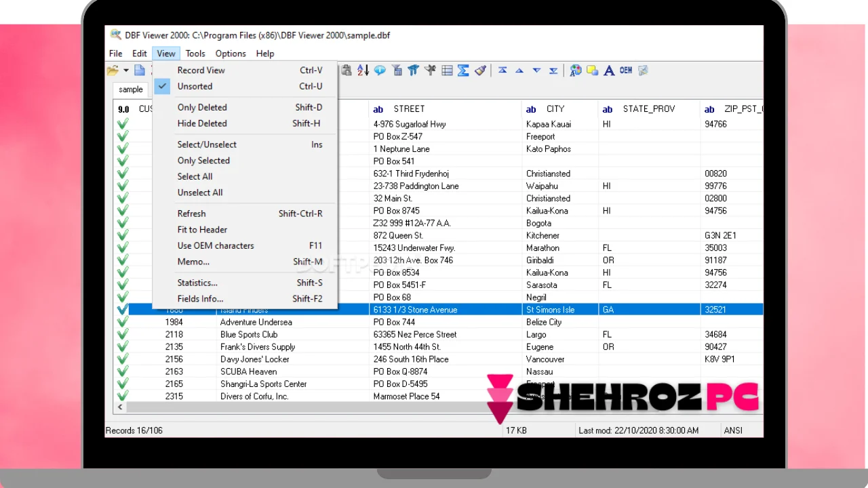The width and height of the screenshot is (868, 488).
Task: Click the "Belize City" cell
Action: [x=560, y=322]
